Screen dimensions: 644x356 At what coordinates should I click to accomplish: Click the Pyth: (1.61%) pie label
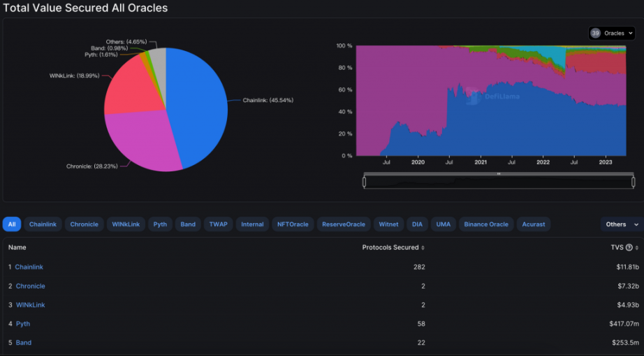101,55
